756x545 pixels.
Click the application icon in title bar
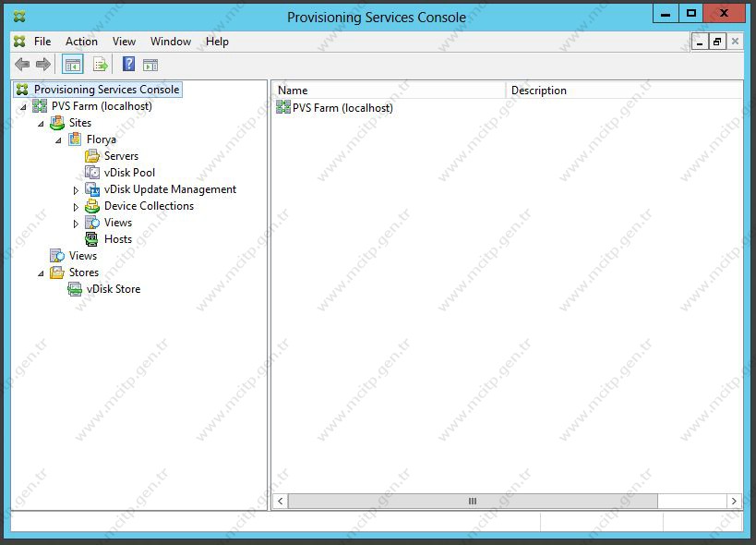click(x=19, y=17)
